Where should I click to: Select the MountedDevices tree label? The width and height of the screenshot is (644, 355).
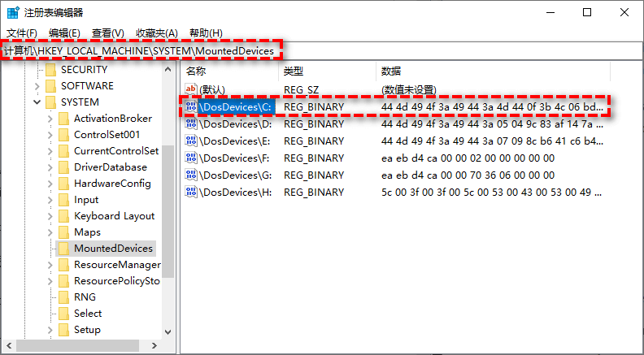(113, 249)
